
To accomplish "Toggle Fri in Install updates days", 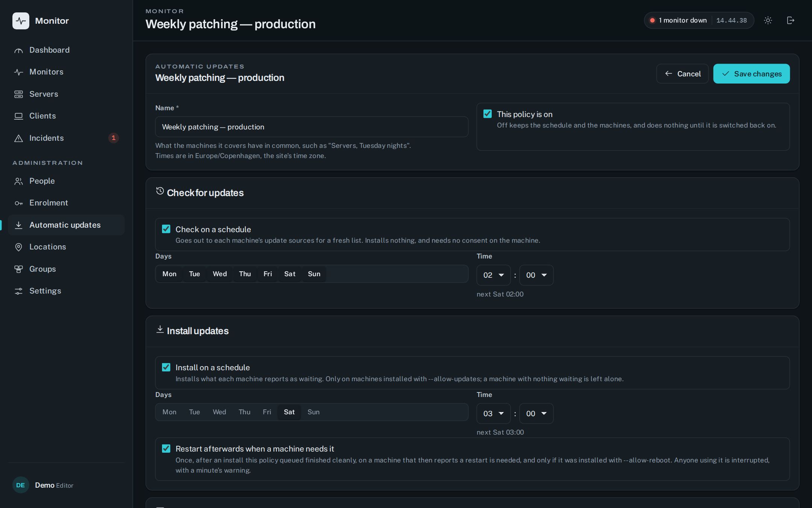I will (x=267, y=412).
